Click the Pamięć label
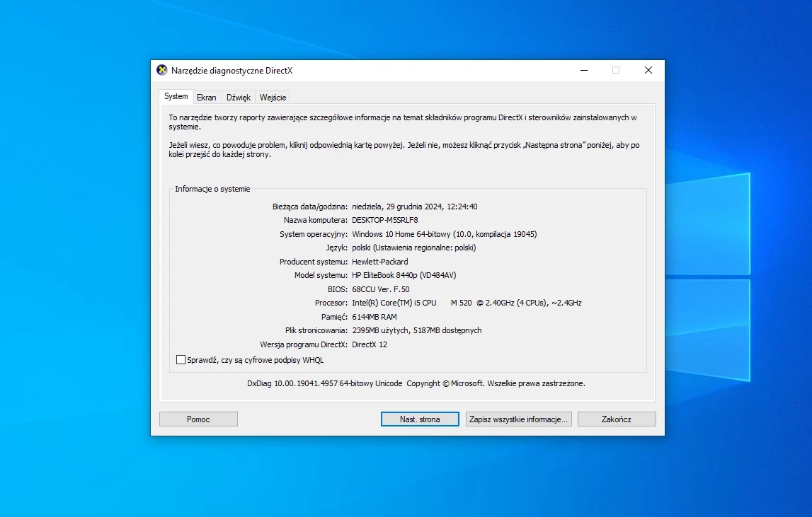 (334, 317)
